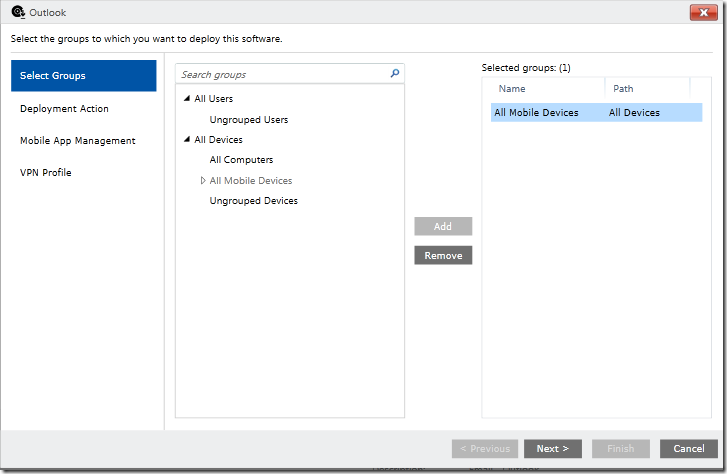Image resolution: width=727 pixels, height=474 pixels.
Task: Click the Remove button
Action: click(x=443, y=255)
